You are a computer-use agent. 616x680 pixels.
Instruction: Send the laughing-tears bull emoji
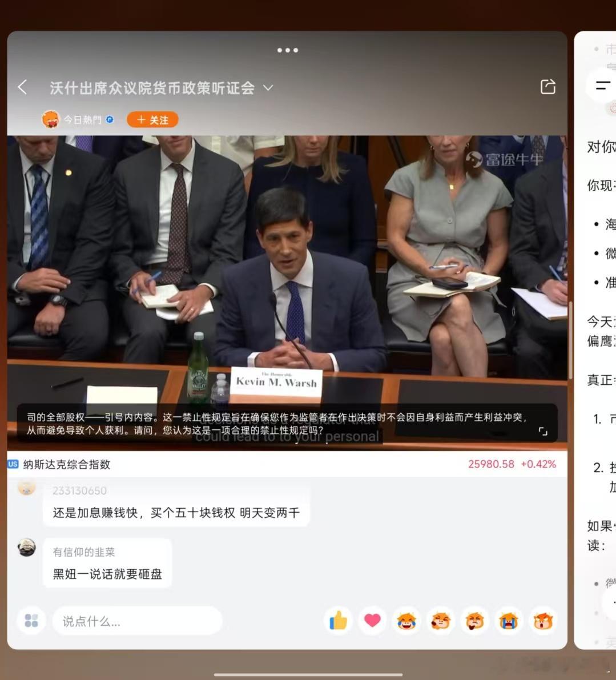(x=406, y=621)
